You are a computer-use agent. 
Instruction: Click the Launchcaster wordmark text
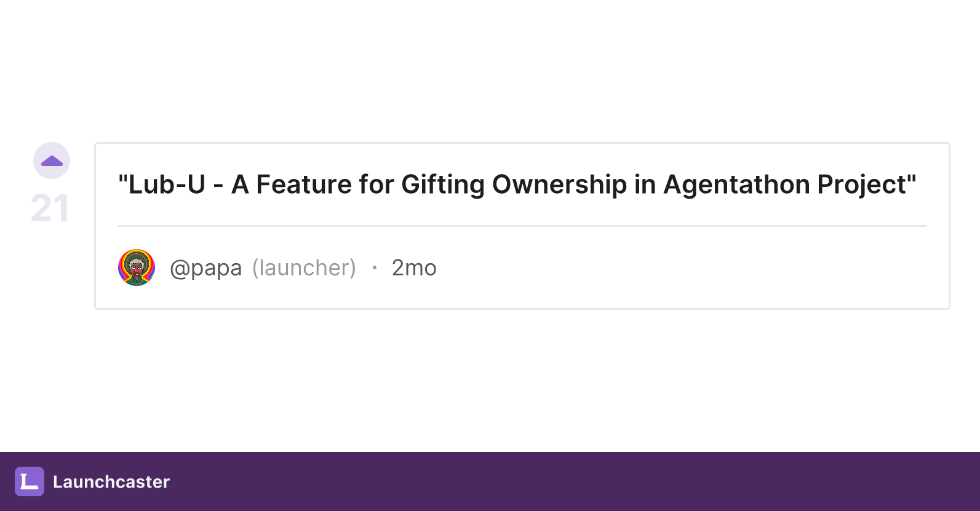tap(111, 481)
